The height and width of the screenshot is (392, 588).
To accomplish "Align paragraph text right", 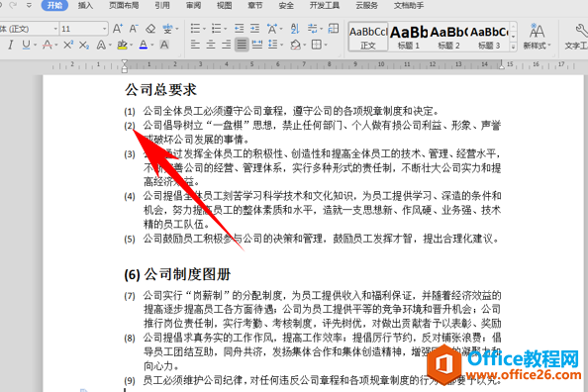I will 226,45.
